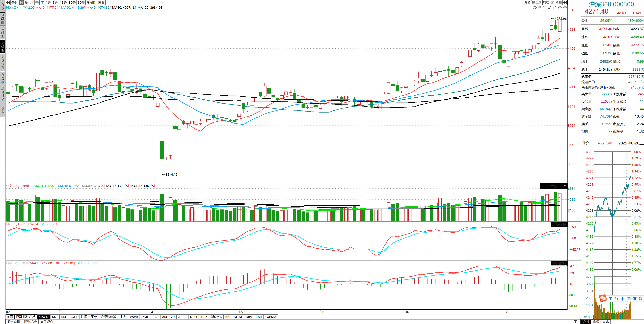The width and height of the screenshot is (644, 324).
Task: Click the Sogou microphone voice input icon
Action: click(622, 298)
